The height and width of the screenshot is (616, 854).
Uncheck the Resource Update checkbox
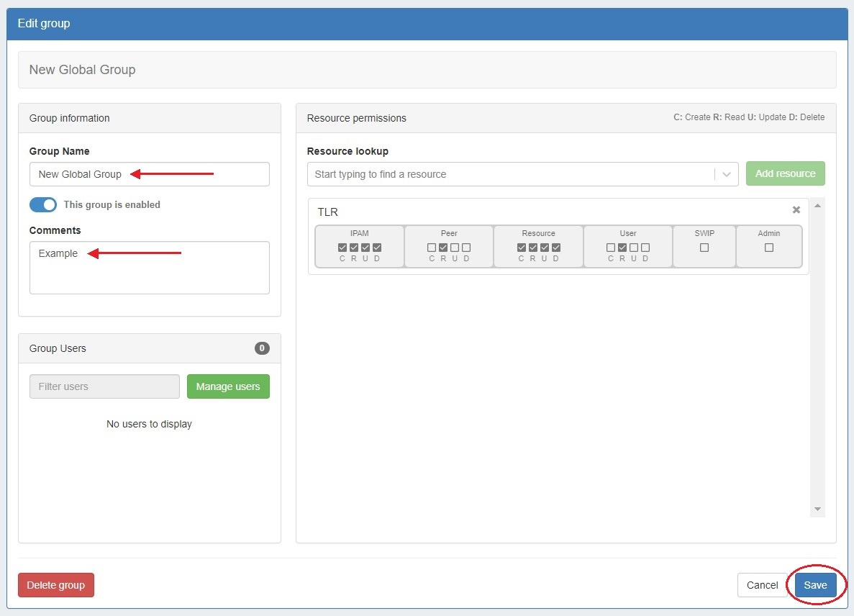pos(545,248)
